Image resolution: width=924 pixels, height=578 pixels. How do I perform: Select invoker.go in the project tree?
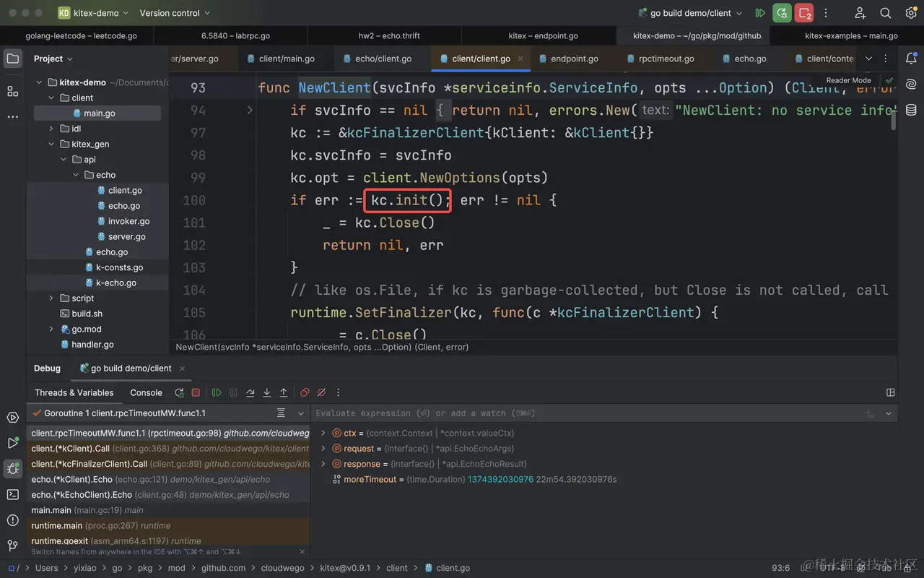click(128, 221)
